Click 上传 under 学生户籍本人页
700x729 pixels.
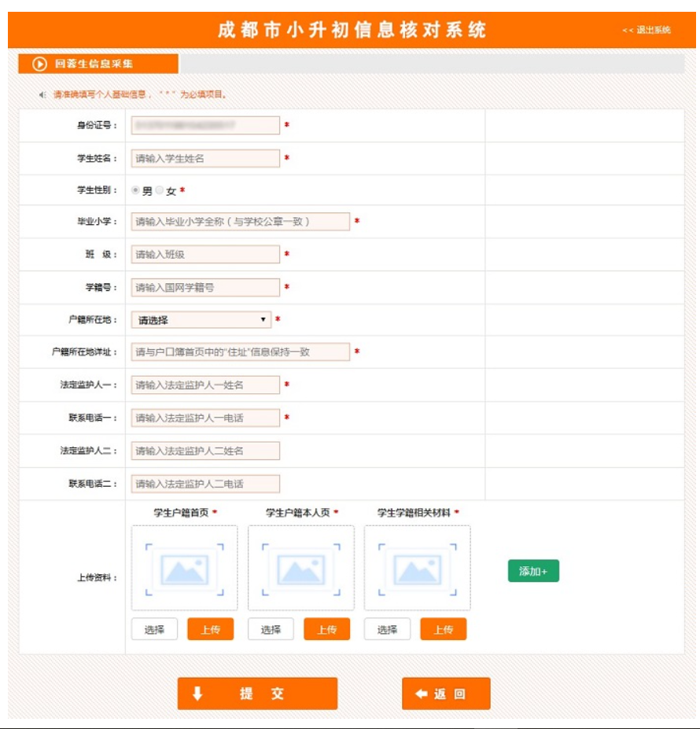(326, 629)
